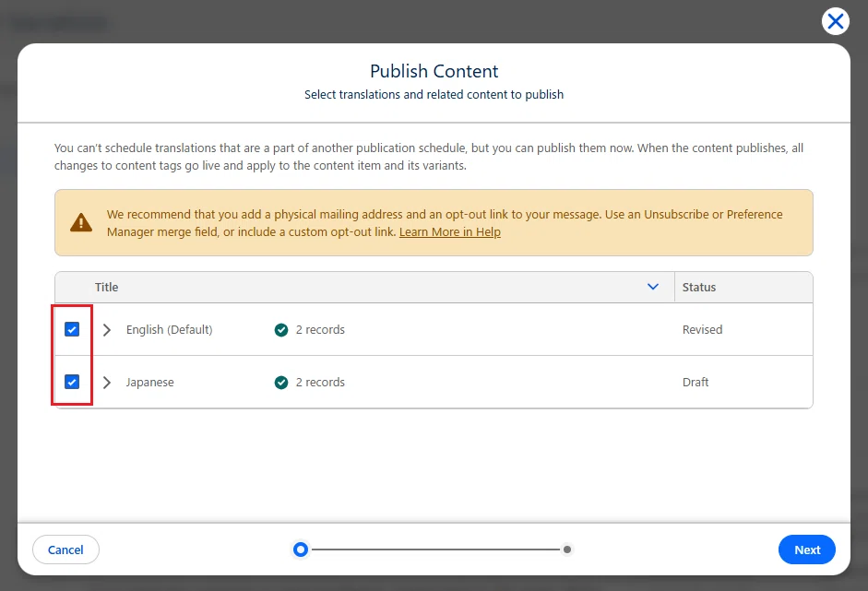This screenshot has height=591, width=868.
Task: Close the Publish Content dialog with X
Action: click(x=836, y=21)
